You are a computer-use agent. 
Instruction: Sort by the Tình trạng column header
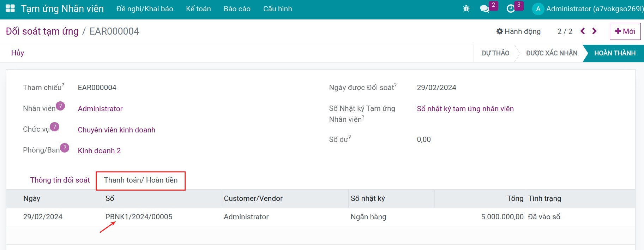[580, 198]
